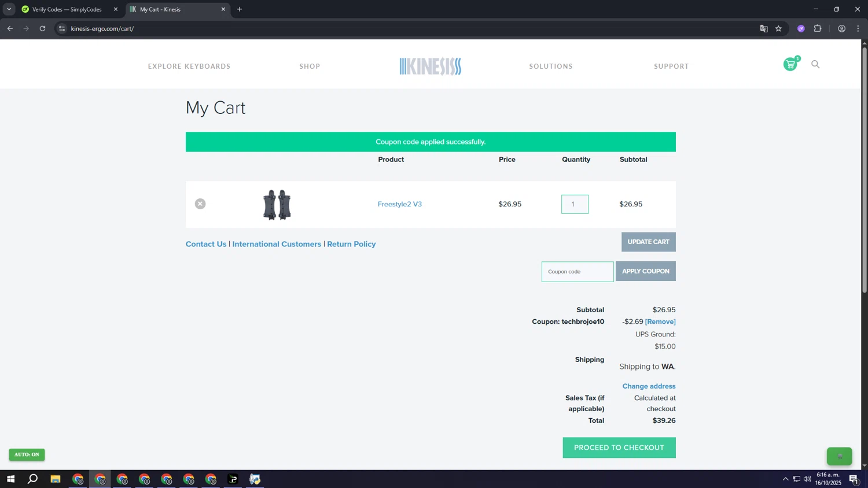Show hidden system tray icons
Image resolution: width=868 pixels, height=488 pixels.
pyautogui.click(x=785, y=479)
